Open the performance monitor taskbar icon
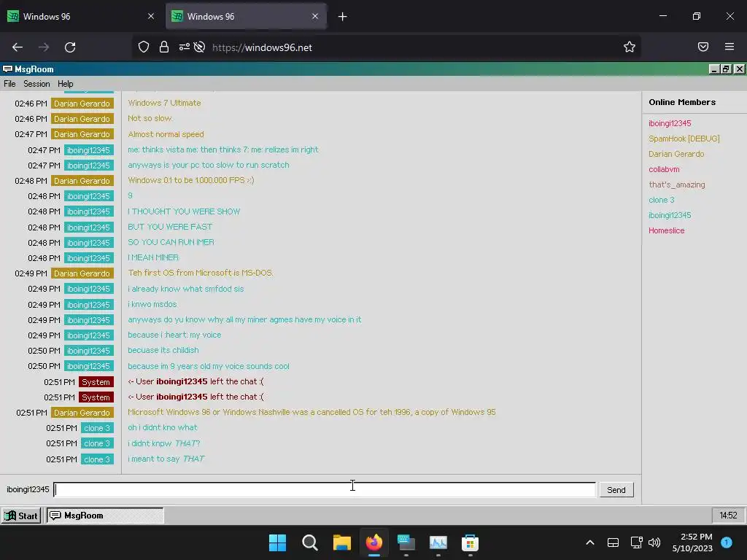 coord(438,542)
